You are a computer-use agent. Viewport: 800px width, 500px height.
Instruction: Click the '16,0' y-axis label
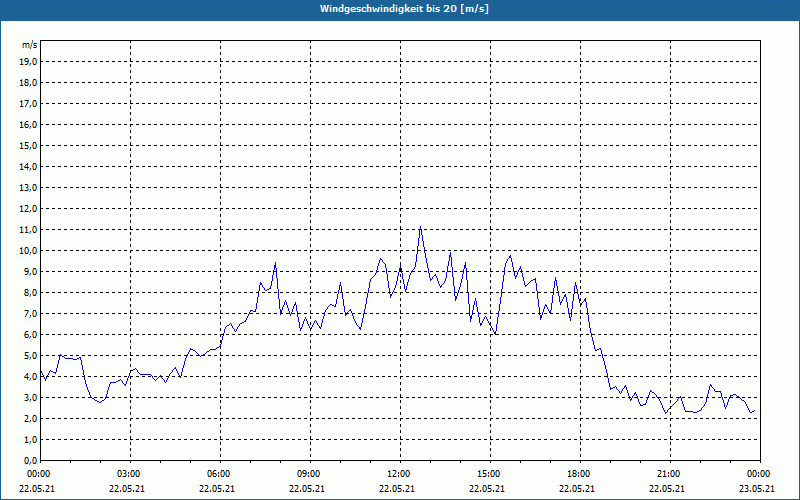[29, 124]
